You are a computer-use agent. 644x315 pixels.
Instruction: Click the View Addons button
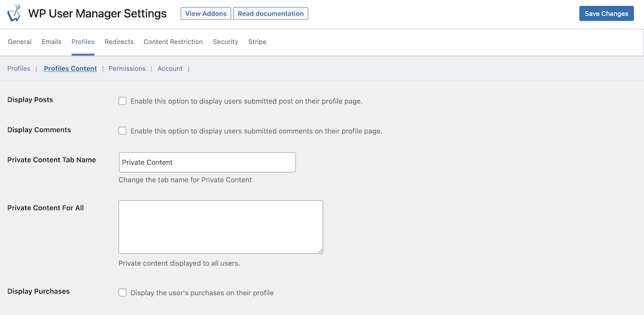(x=206, y=14)
